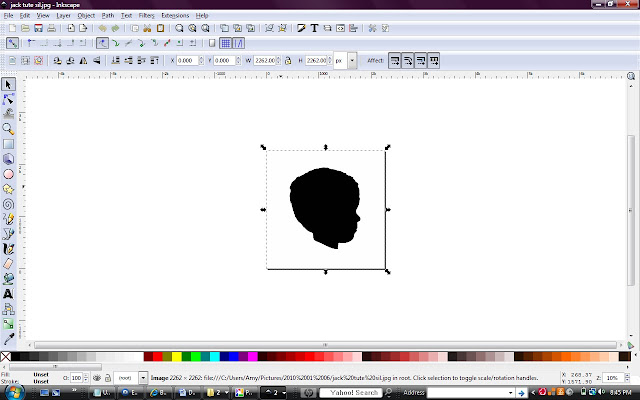Open the Path menu
This screenshot has height=400, width=640.
(x=108, y=16)
